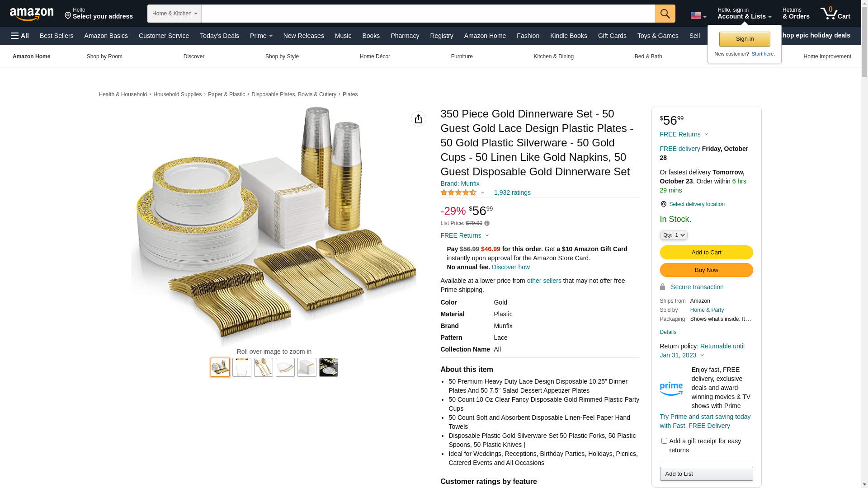
Task: Go to Amazon home via logo
Action: 32,14
